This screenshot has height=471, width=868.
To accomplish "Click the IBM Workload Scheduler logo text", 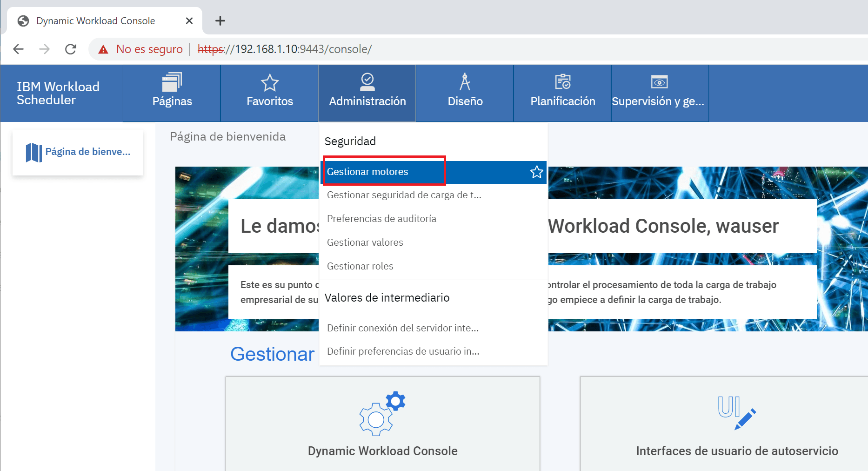I will click(x=58, y=93).
